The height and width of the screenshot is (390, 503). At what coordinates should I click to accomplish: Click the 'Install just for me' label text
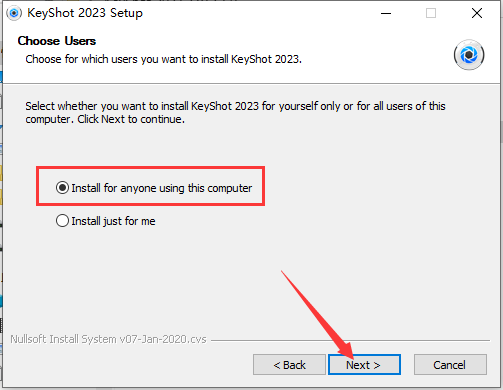click(x=113, y=221)
